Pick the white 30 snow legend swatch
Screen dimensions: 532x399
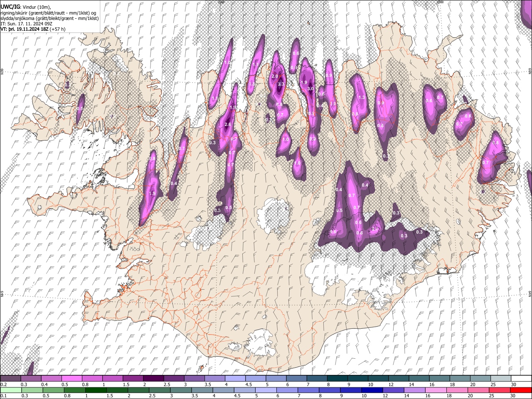click(x=521, y=379)
